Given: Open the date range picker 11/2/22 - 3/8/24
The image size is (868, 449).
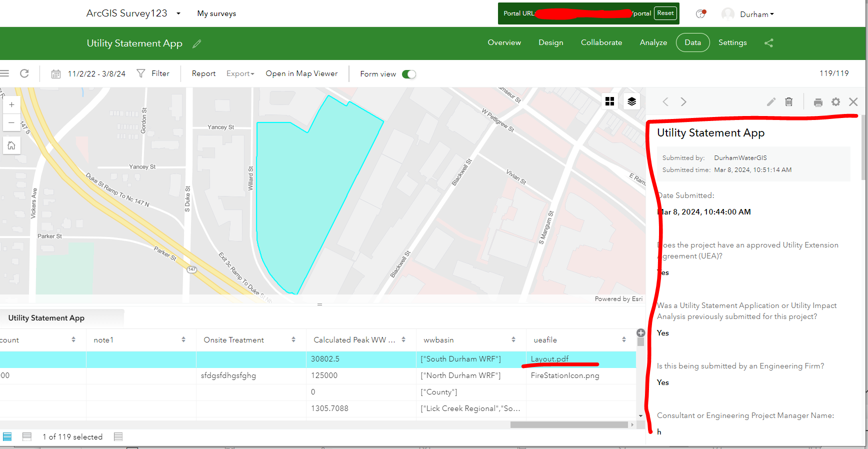Looking at the screenshot, I should 88,74.
